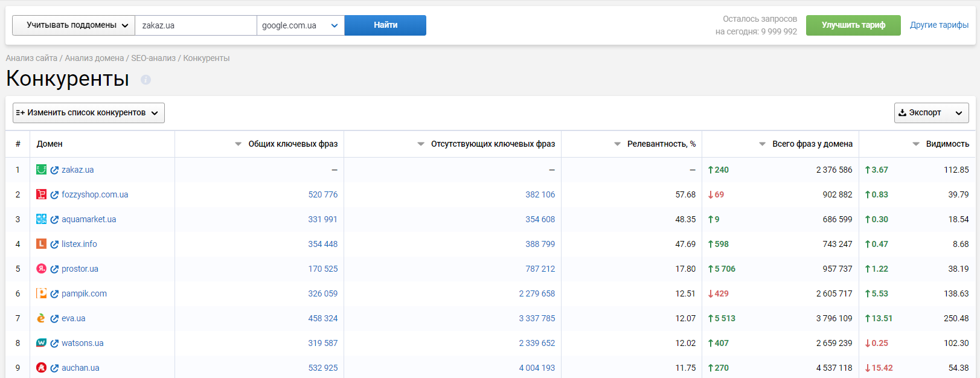Image resolution: width=980 pixels, height=378 pixels.
Task: Expand the Учитывать поддомены dropdown
Action: click(74, 25)
